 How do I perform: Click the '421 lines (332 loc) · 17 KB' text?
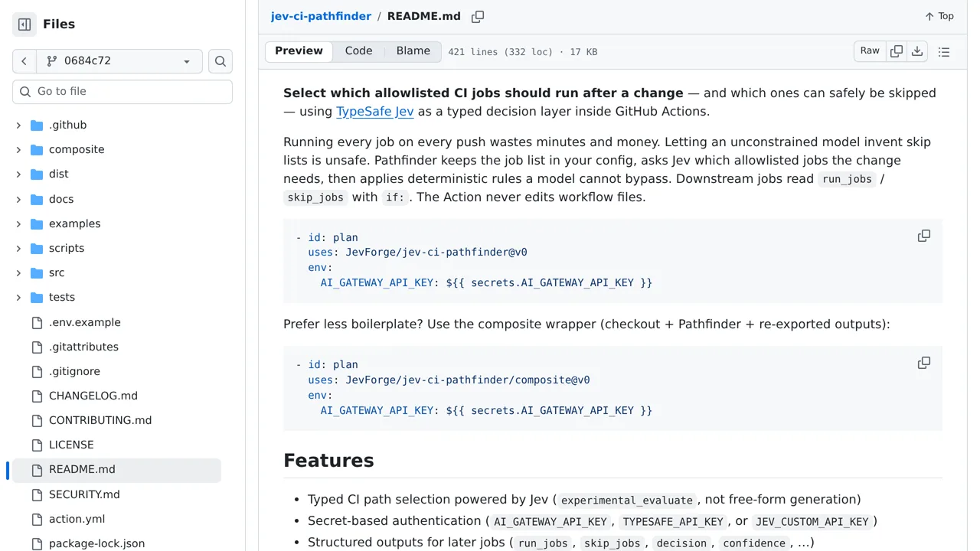pos(523,52)
